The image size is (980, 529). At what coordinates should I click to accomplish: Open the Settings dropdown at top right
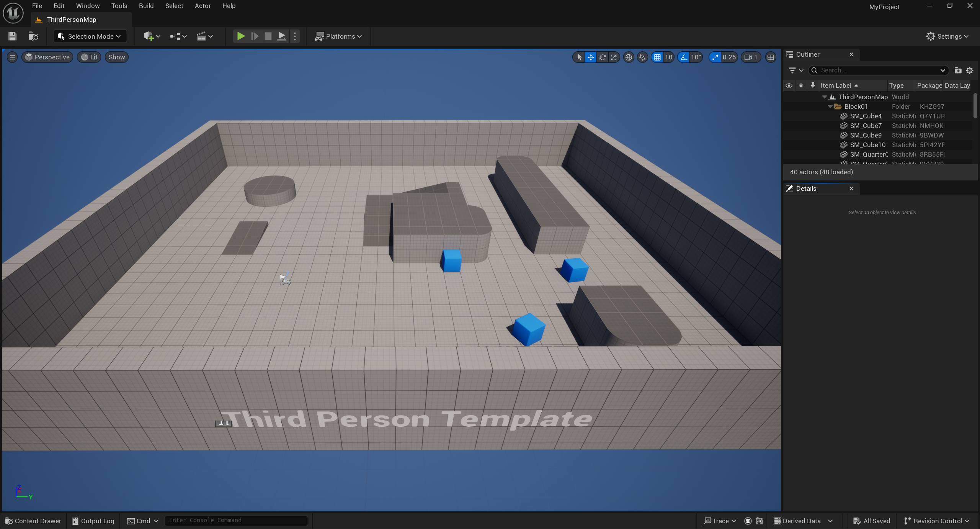click(x=947, y=36)
